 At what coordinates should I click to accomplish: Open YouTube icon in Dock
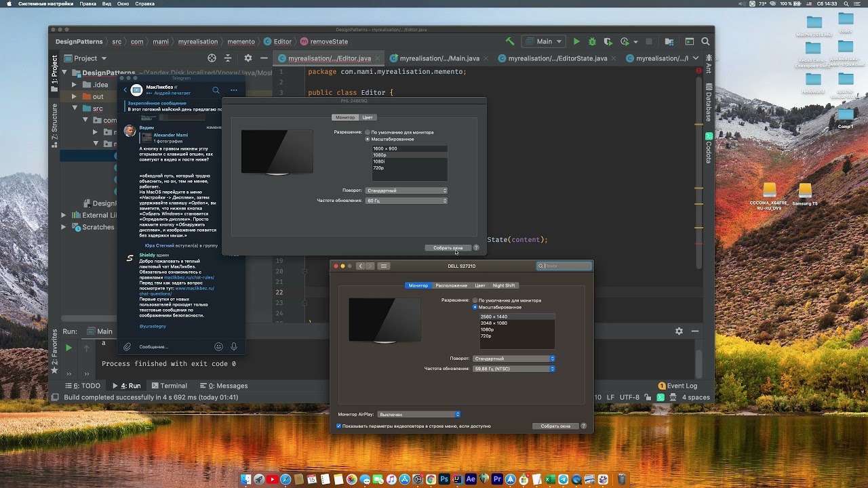point(272,479)
